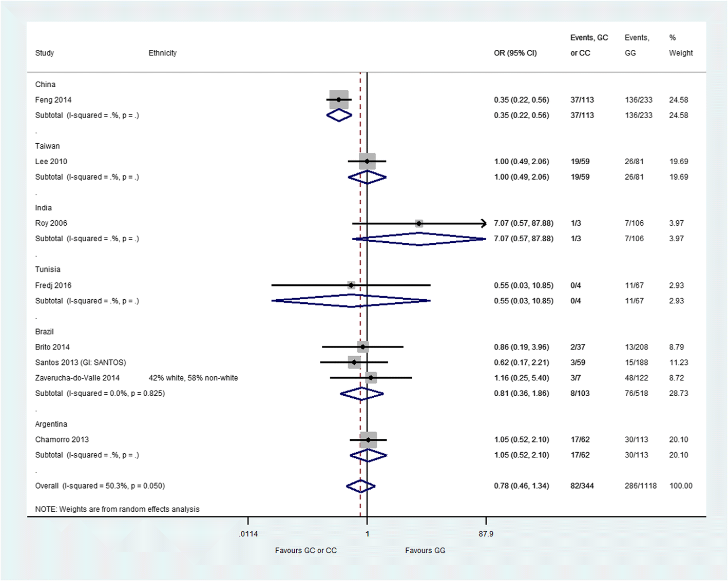This screenshot has width=728, height=581.
Task: Select the 'Tunisia' subgroup label
Action: pyautogui.click(x=48, y=269)
